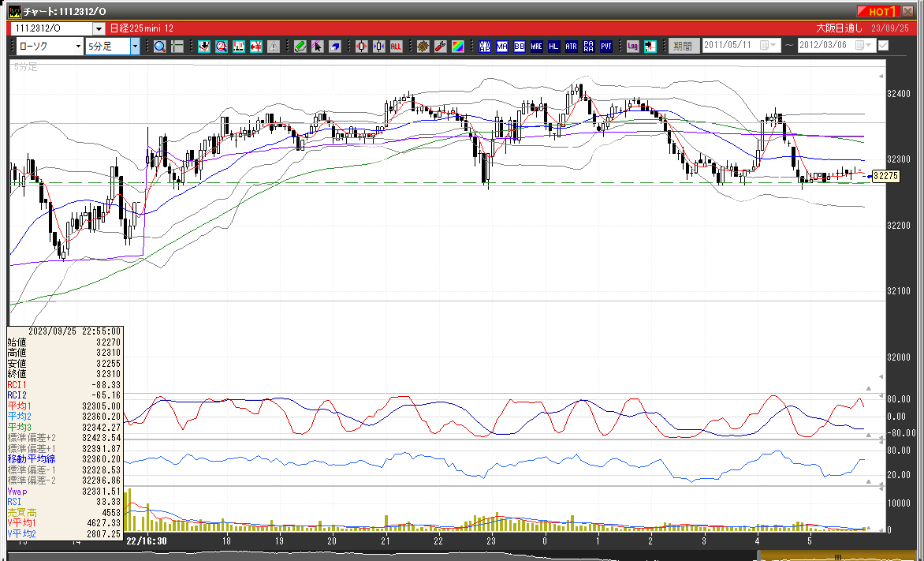
Task: Toggle the VWAP indicator button
Action: coord(484,46)
